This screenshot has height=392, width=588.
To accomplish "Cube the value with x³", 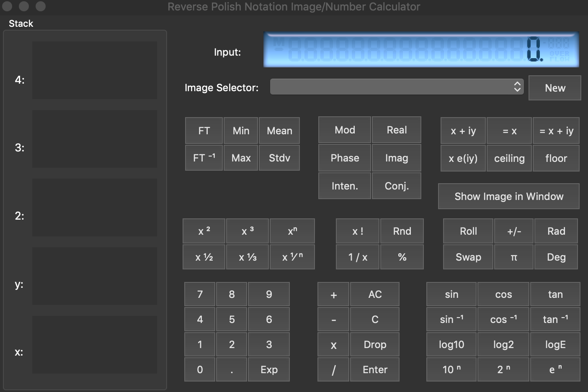I will point(248,231).
